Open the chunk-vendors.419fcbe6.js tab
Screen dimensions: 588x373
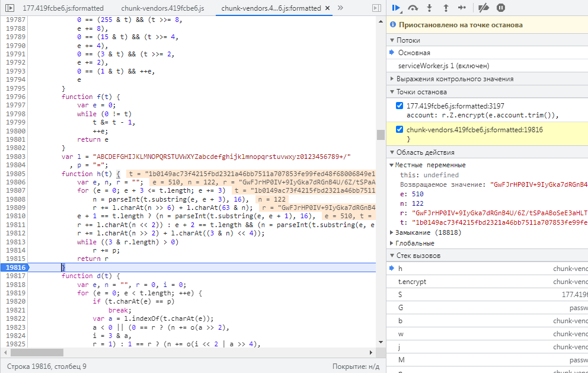[x=162, y=8]
